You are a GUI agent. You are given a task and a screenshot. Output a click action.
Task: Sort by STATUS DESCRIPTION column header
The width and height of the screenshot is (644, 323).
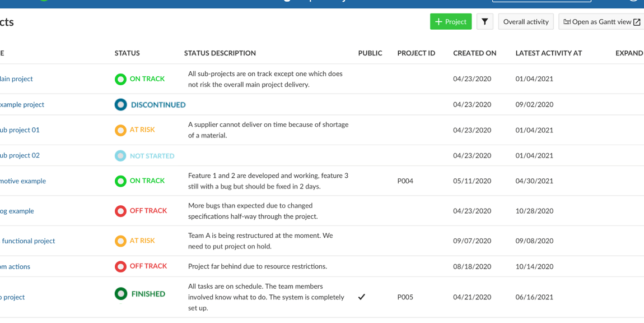[220, 53]
